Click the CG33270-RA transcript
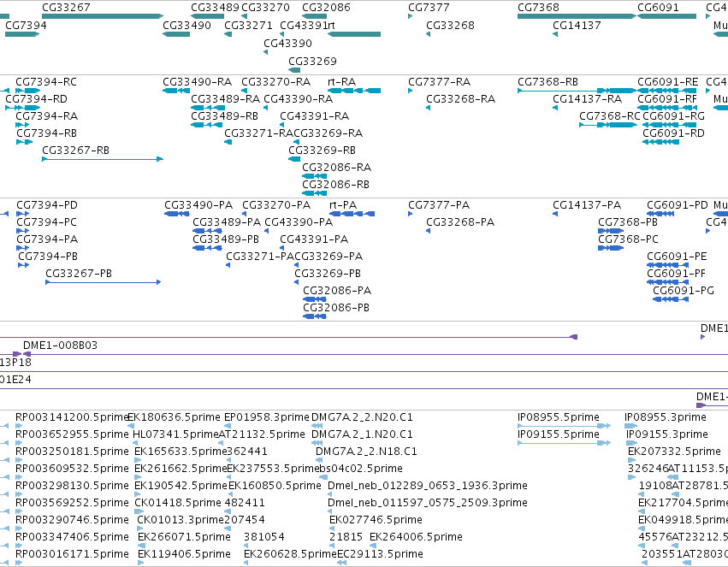 244,91
